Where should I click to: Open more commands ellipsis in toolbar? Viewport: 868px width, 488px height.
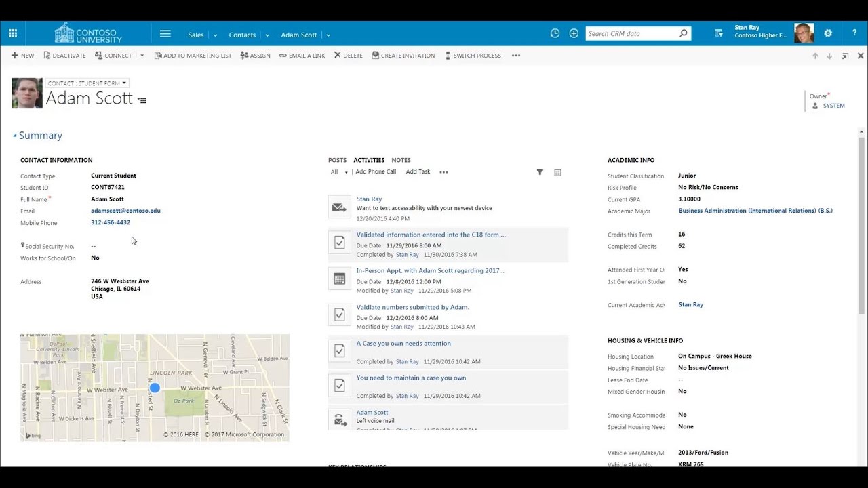click(x=516, y=56)
